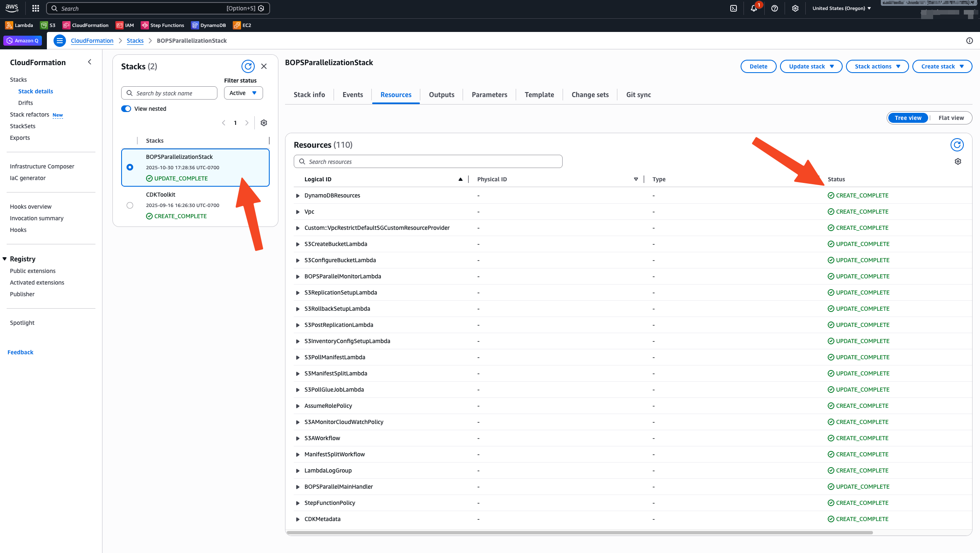980x553 pixels.
Task: Open the region selector Oregon dropdown
Action: pyautogui.click(x=842, y=8)
